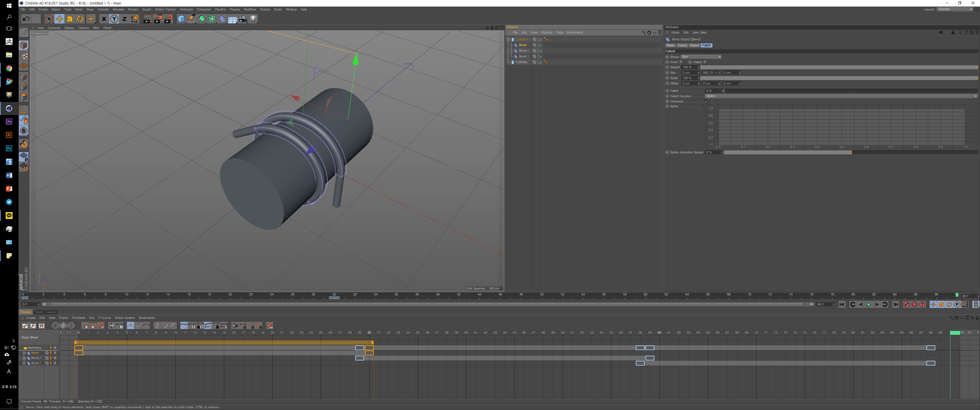Open the Simulate menu
The image size is (980, 410).
118,9
